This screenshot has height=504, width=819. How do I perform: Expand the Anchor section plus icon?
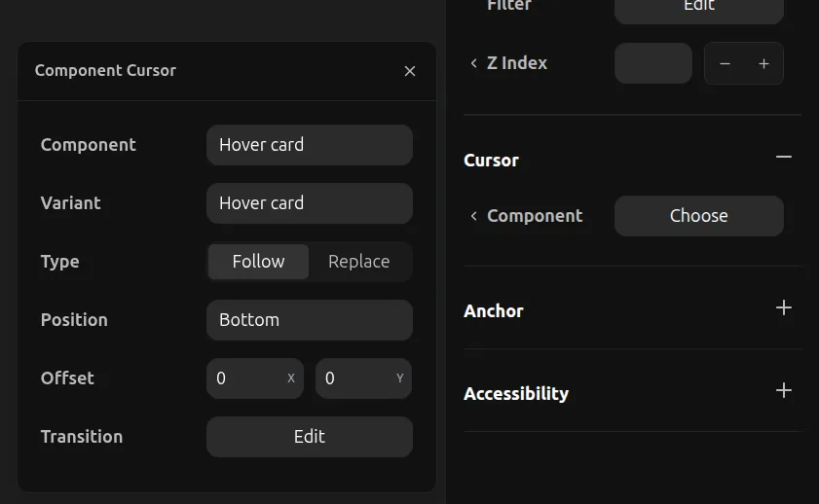click(784, 307)
